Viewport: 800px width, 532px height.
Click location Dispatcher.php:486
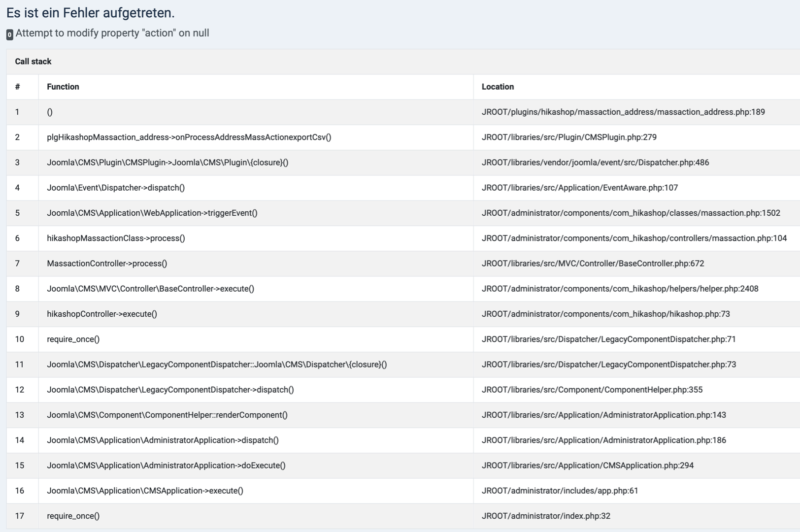tap(595, 162)
